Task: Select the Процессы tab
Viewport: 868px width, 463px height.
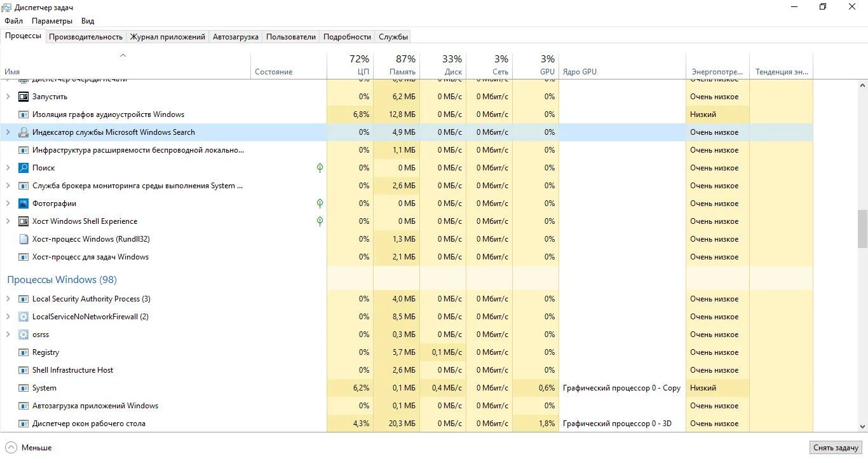Action: pyautogui.click(x=24, y=36)
